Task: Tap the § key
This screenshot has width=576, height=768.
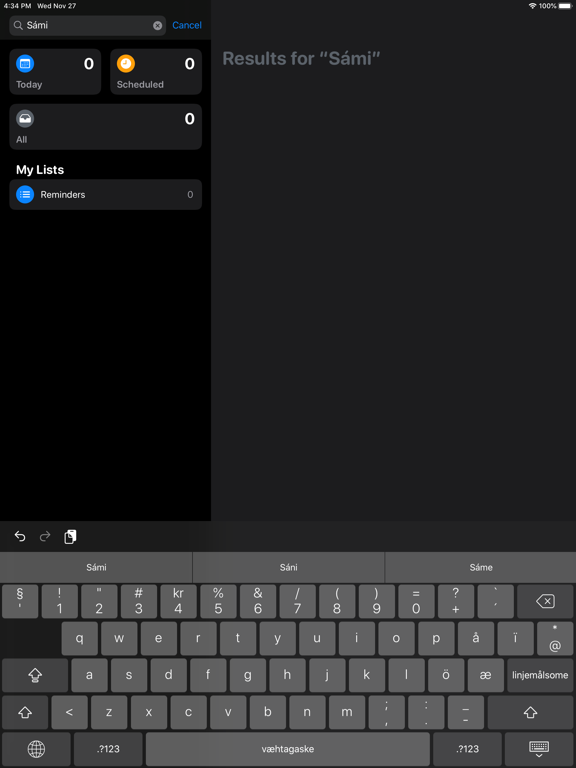Action: click(x=20, y=601)
